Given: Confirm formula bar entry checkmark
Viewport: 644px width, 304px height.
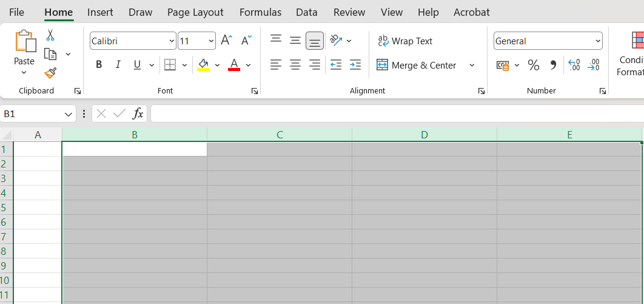Looking at the screenshot, I should [x=119, y=113].
